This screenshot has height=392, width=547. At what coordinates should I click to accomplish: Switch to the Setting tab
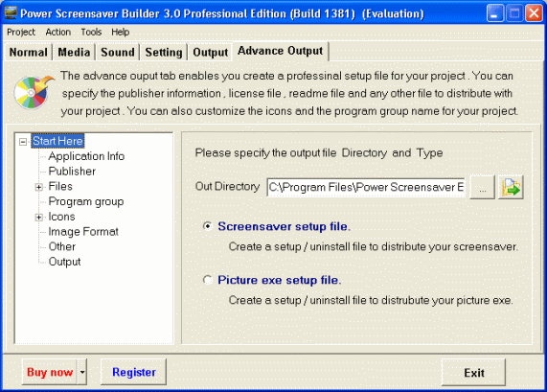164,52
